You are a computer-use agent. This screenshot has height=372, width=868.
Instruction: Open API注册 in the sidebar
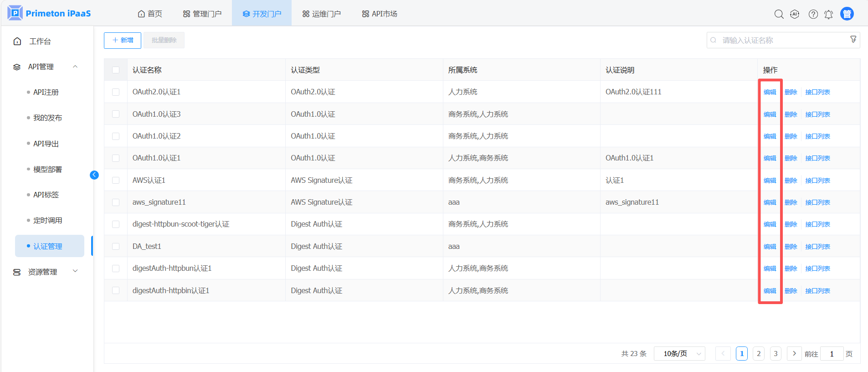(x=46, y=92)
